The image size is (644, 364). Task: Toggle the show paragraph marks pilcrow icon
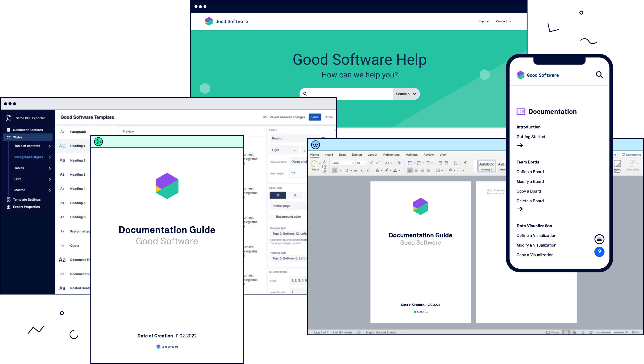coord(465,163)
